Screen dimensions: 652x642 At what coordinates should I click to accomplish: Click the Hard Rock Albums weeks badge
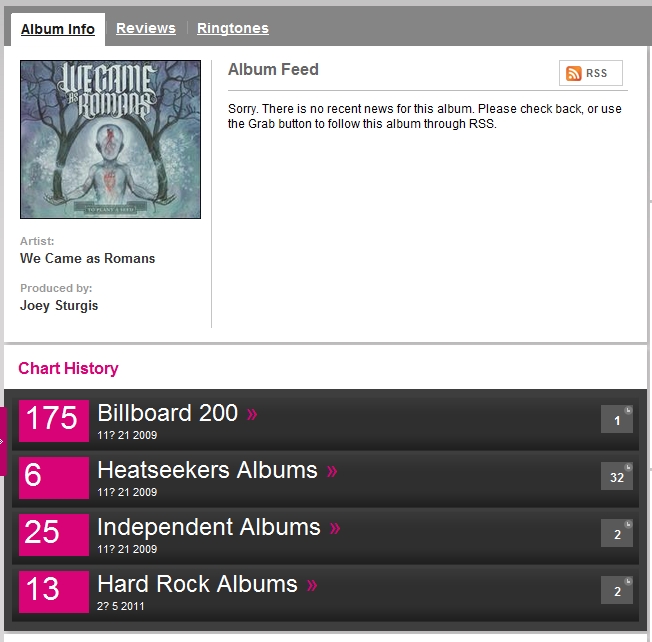click(617, 591)
